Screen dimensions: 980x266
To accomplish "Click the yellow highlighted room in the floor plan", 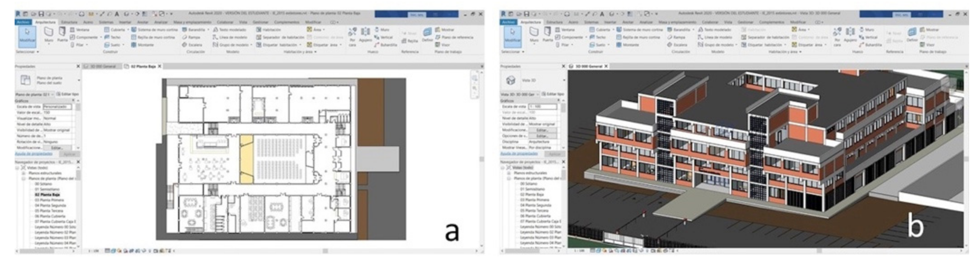I will click(x=246, y=159).
